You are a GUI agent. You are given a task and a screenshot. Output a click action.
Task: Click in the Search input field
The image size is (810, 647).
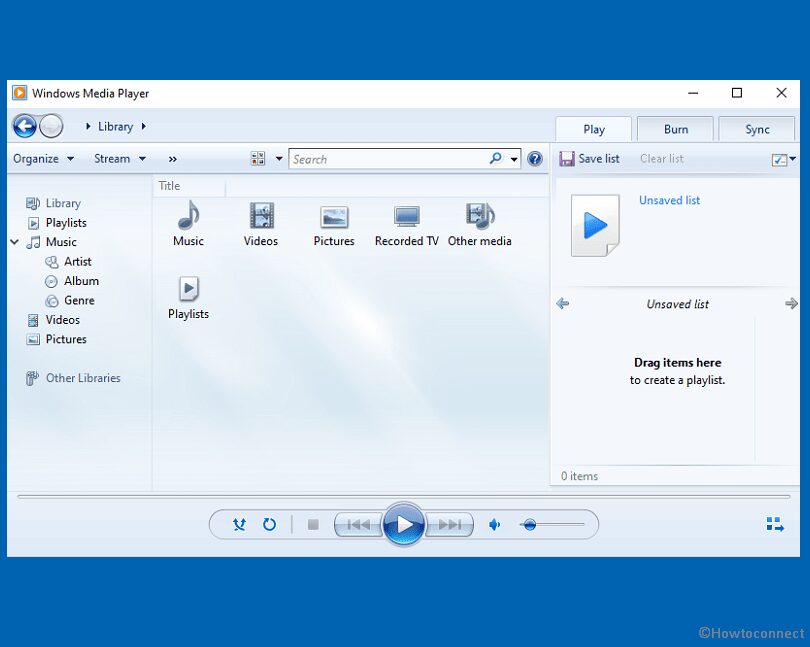point(387,159)
